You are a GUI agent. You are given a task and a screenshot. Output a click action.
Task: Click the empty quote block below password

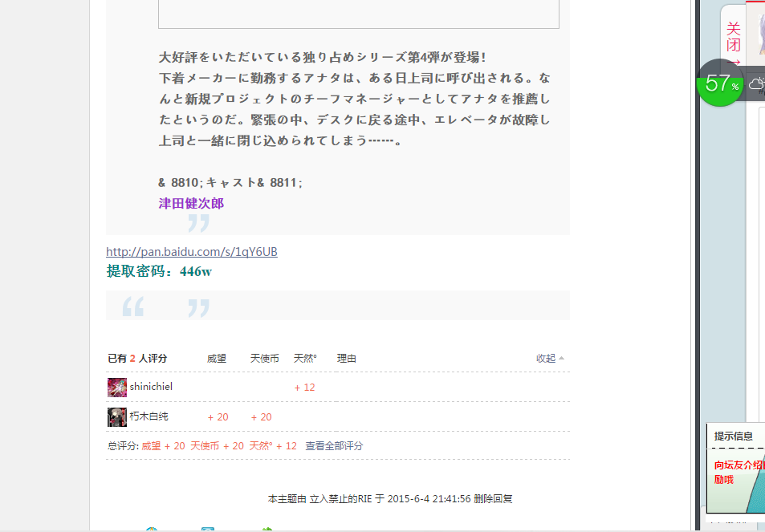(337, 306)
